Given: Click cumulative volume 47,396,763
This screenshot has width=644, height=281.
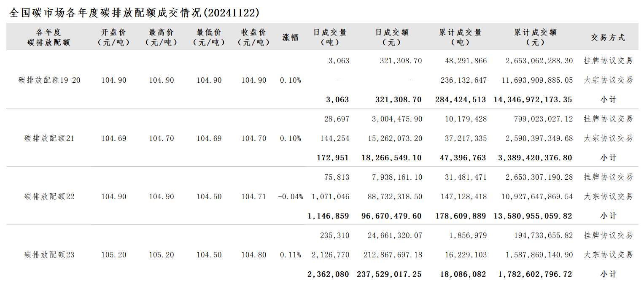Looking at the screenshot, I should [x=461, y=158].
